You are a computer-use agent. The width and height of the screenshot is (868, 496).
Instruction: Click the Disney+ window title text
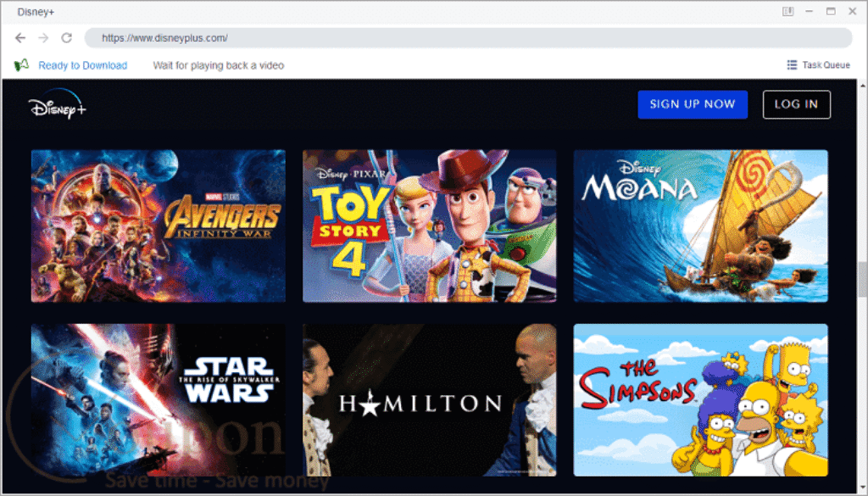click(36, 12)
